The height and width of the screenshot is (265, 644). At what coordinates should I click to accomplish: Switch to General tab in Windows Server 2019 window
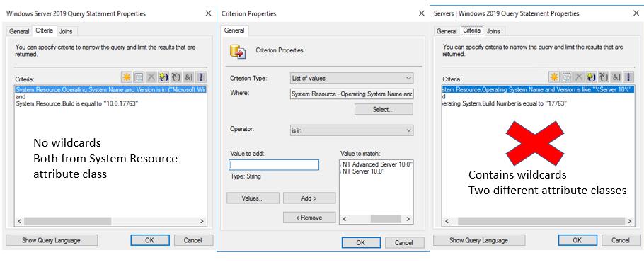pos(19,31)
